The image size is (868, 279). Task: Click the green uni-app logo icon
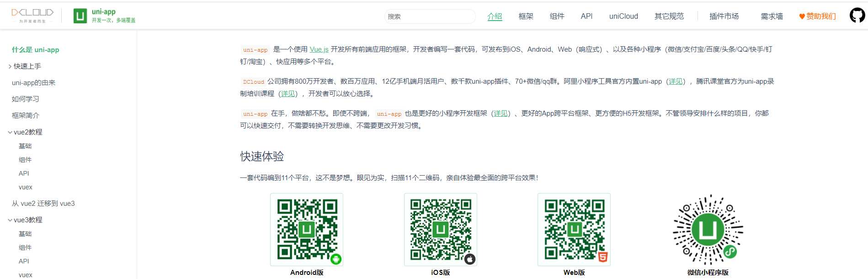pyautogui.click(x=80, y=16)
